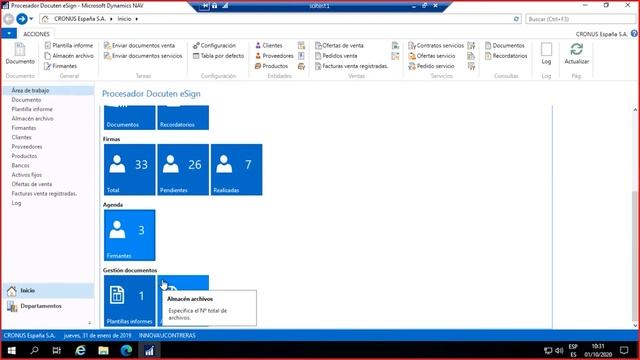This screenshot has height=360, width=640.
Task: Click the Departamentos navigation button
Action: [48, 306]
